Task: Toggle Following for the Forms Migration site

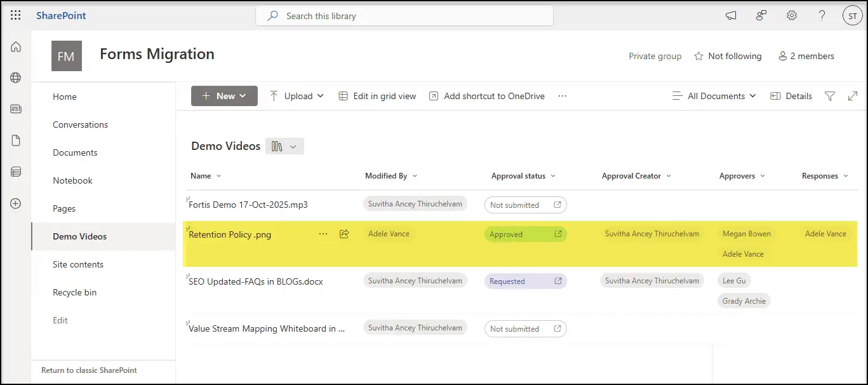Action: tap(728, 56)
